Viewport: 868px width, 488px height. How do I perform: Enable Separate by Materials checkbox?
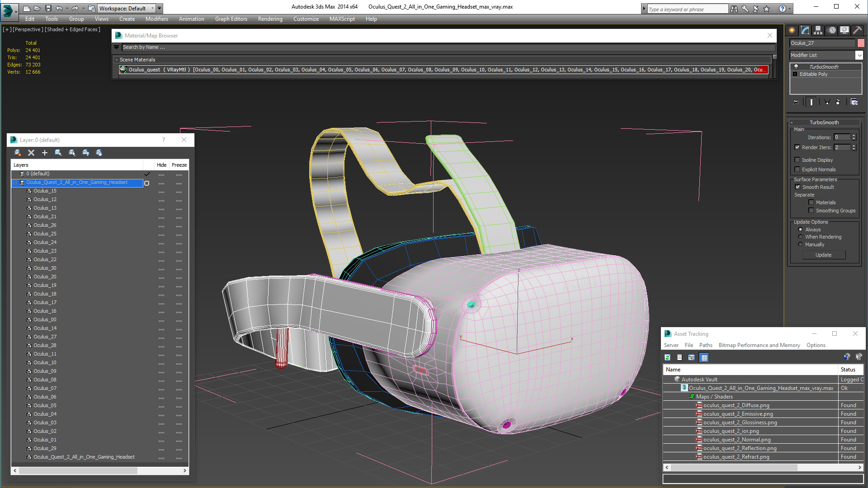click(x=811, y=202)
